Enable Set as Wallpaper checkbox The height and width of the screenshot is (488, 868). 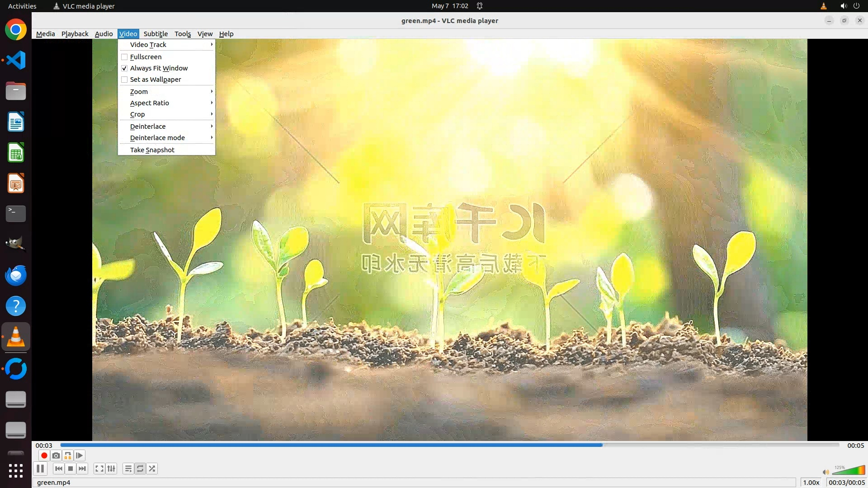pos(124,80)
